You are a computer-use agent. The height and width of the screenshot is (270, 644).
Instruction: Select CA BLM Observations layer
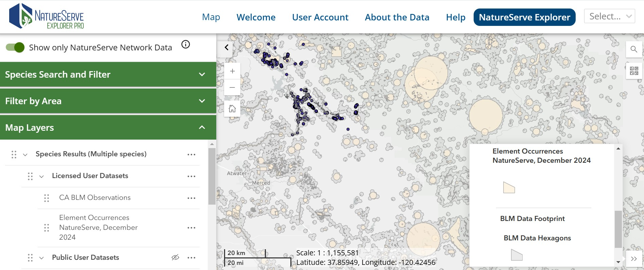click(95, 197)
